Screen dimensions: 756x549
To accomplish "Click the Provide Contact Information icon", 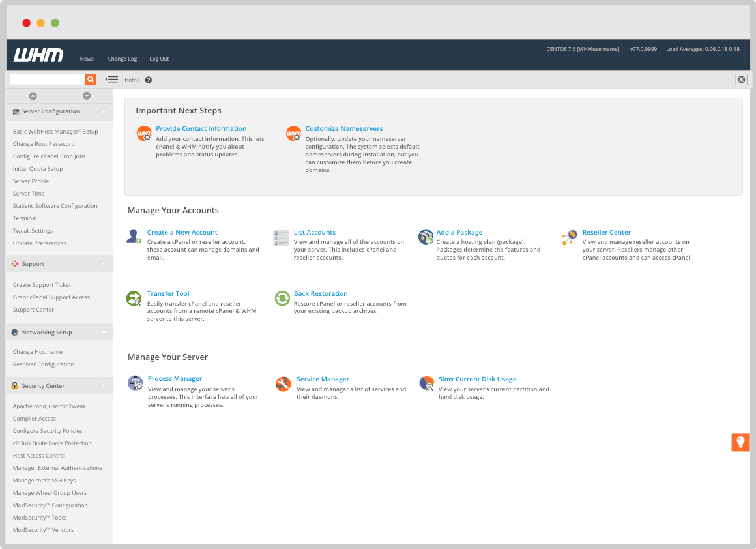I will (x=144, y=134).
